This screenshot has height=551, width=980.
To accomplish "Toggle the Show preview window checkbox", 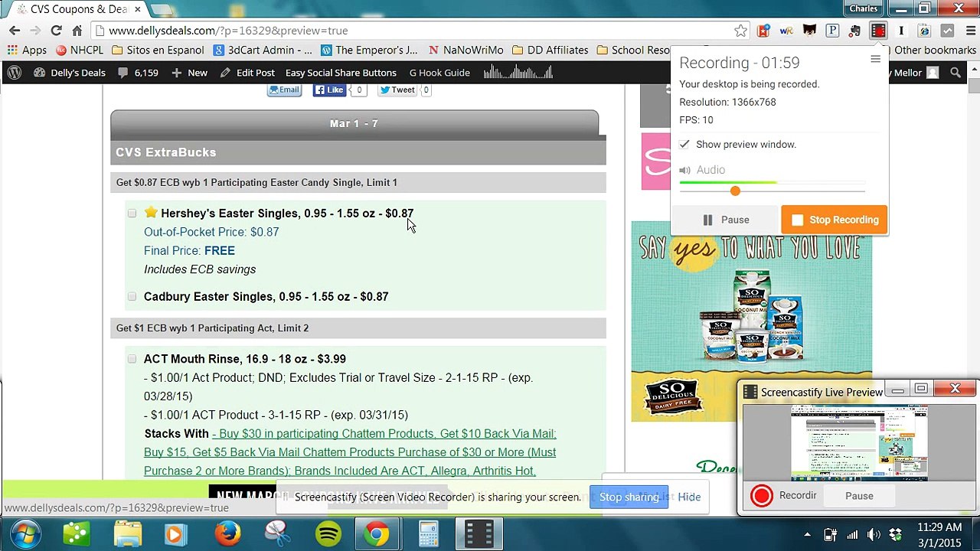I will click(684, 144).
